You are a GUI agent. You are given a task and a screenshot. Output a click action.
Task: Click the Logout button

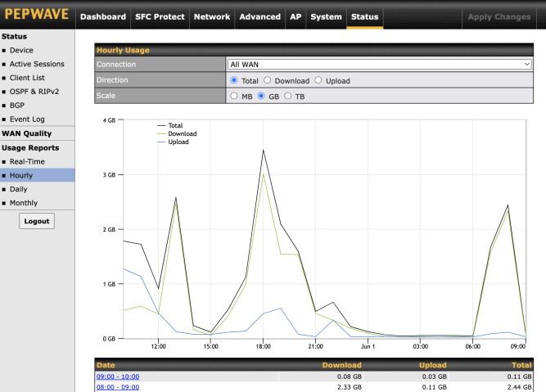37,221
